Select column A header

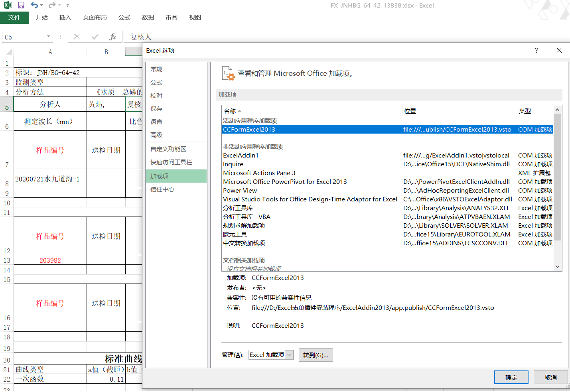[50, 52]
